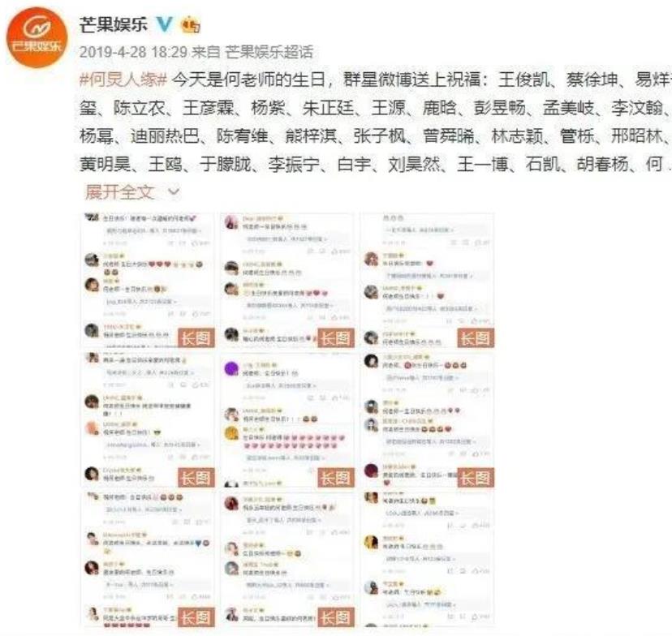
Task: Open the top-middle image thumbnail
Action: (287, 280)
